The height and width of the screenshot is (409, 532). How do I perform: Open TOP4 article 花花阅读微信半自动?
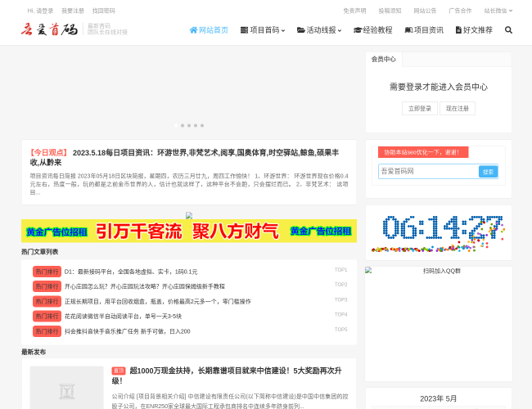[x=123, y=317]
